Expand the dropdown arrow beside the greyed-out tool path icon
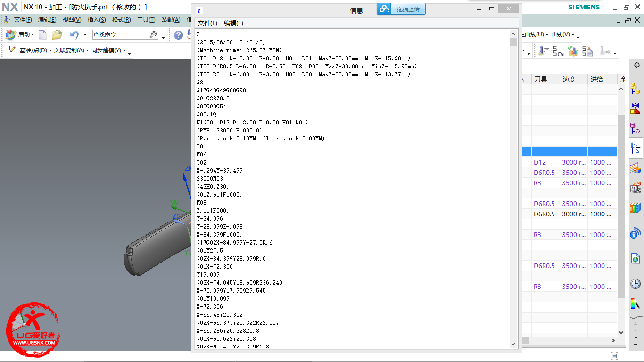 pyautogui.click(x=615, y=53)
